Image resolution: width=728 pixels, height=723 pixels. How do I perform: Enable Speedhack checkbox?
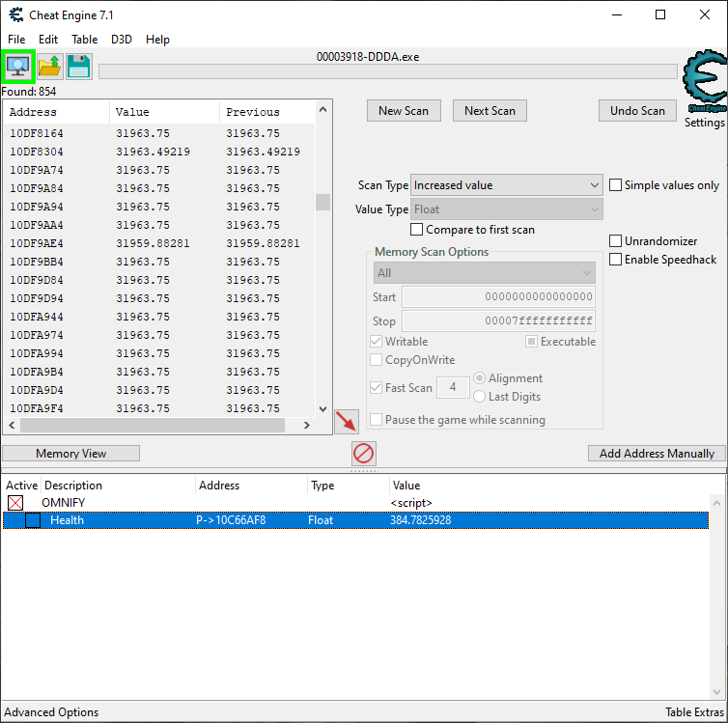point(616,260)
